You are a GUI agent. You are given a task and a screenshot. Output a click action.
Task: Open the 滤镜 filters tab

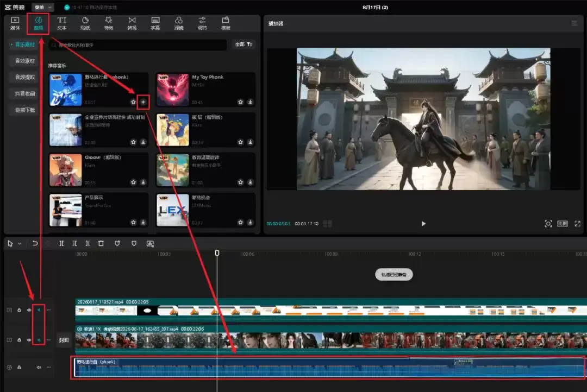[x=179, y=23]
